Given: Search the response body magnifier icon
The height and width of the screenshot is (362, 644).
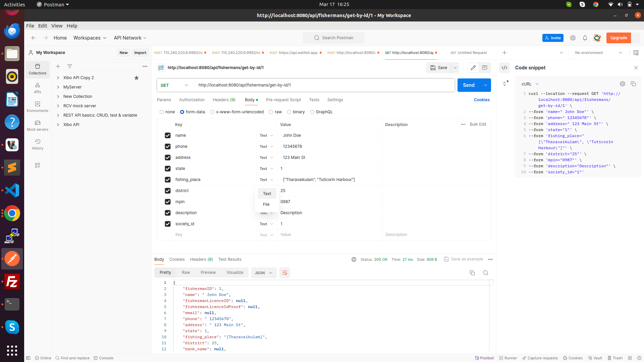Looking at the screenshot, I should click(485, 273).
